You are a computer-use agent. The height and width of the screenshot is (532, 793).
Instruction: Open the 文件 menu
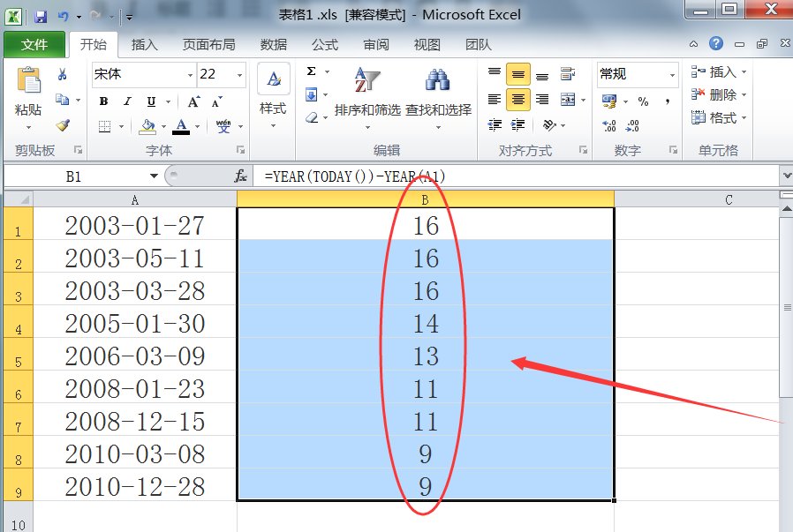tap(34, 44)
